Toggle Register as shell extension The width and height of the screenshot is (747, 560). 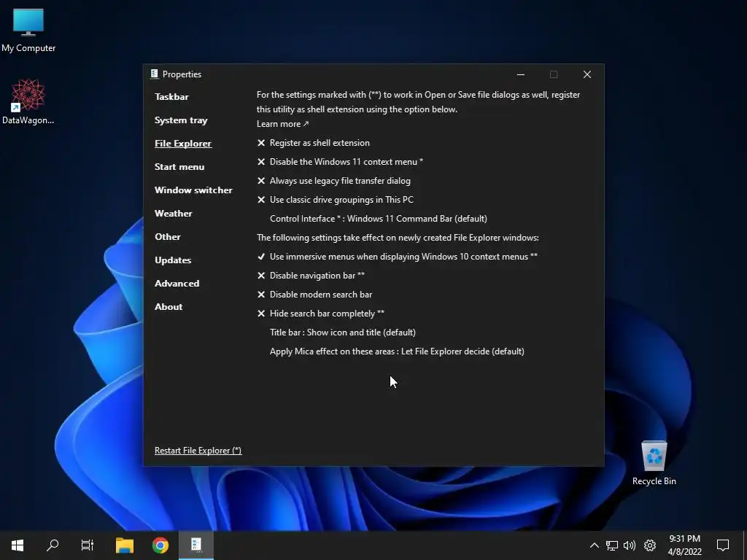click(314, 143)
